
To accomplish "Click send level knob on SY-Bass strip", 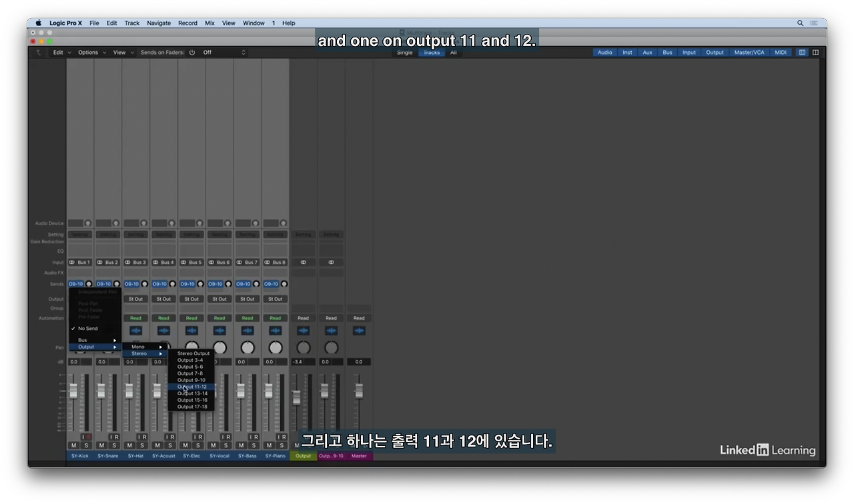I will point(256,284).
